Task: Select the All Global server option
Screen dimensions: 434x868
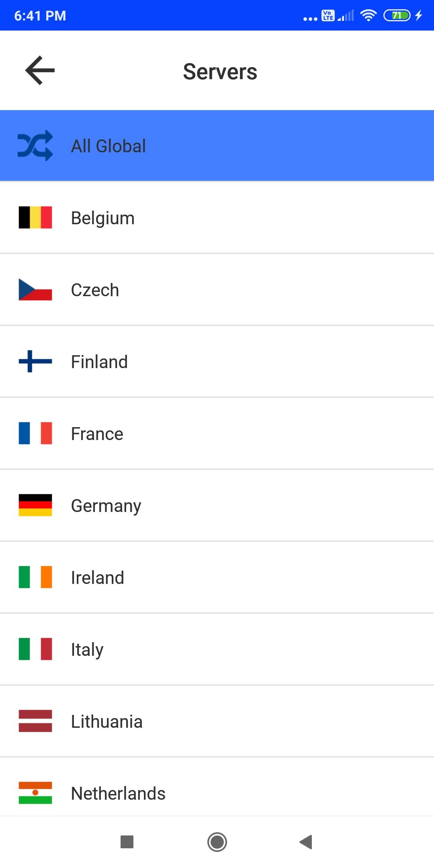Action: pos(217,145)
